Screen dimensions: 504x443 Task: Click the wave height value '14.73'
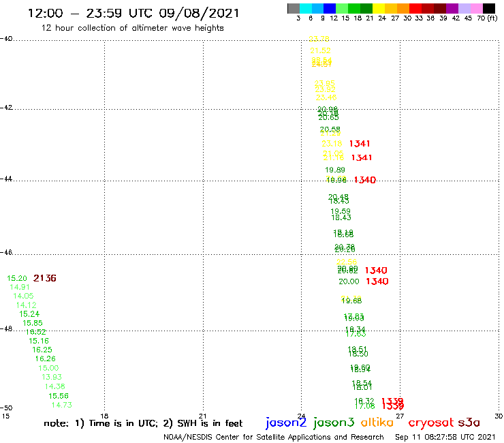62,405
